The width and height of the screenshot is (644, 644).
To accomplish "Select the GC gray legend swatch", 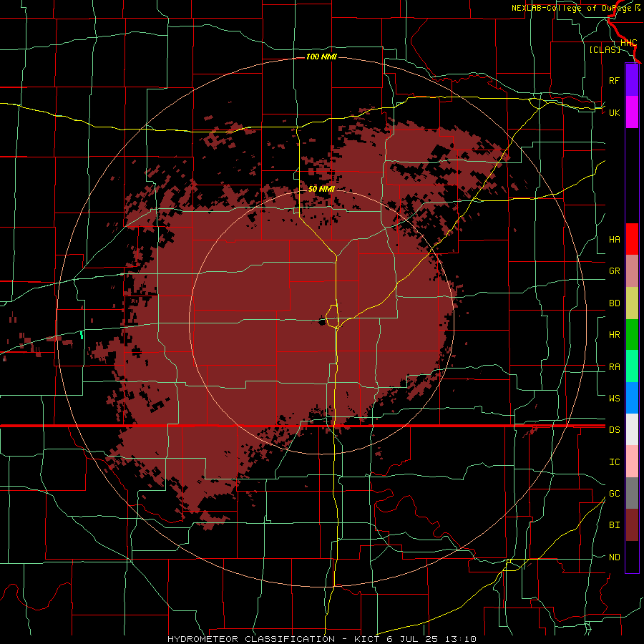I will click(x=632, y=493).
